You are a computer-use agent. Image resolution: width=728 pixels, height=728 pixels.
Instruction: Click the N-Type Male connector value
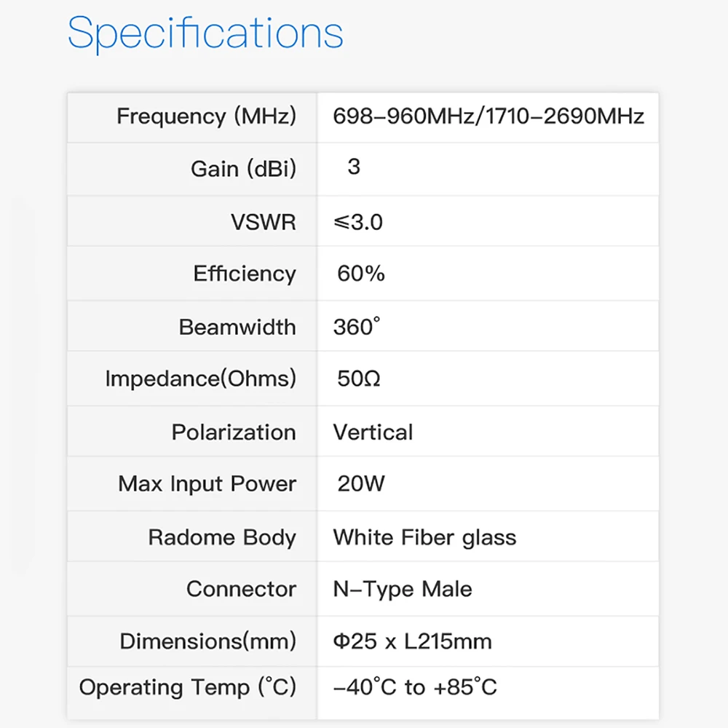[403, 589]
